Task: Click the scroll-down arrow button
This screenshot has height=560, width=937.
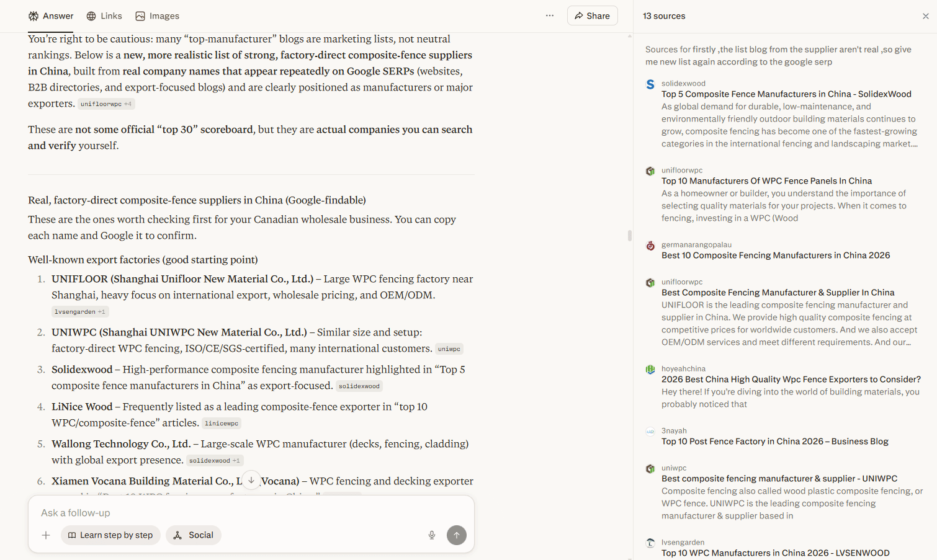Action: point(251,480)
